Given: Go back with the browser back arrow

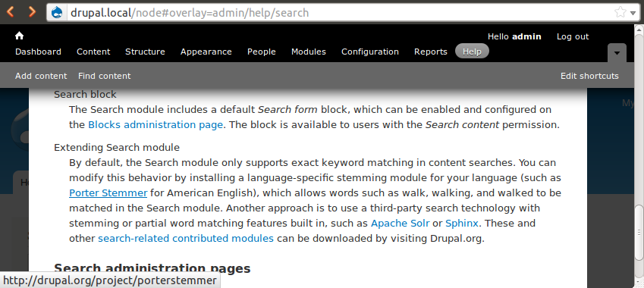Looking at the screenshot, I should tap(11, 12).
